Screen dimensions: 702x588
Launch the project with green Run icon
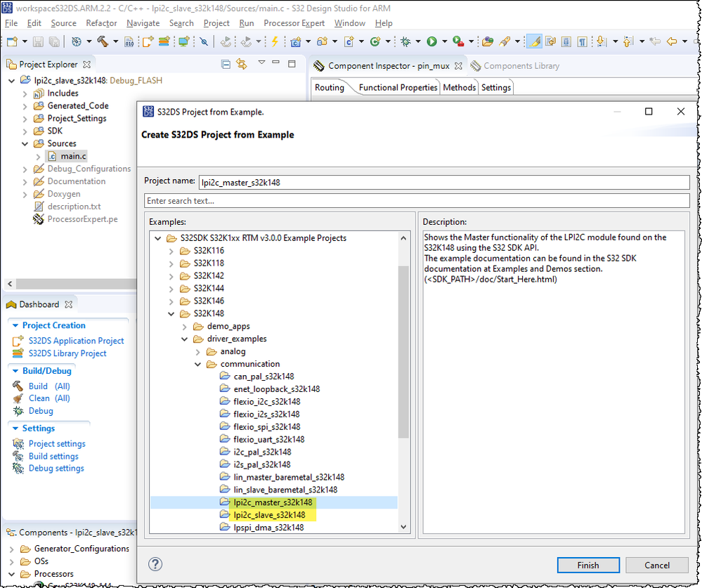tap(432, 42)
